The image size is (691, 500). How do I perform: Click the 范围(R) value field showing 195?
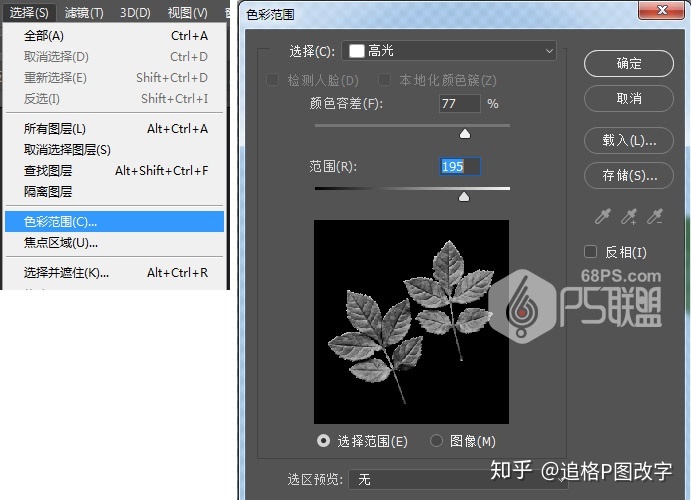pos(460,167)
